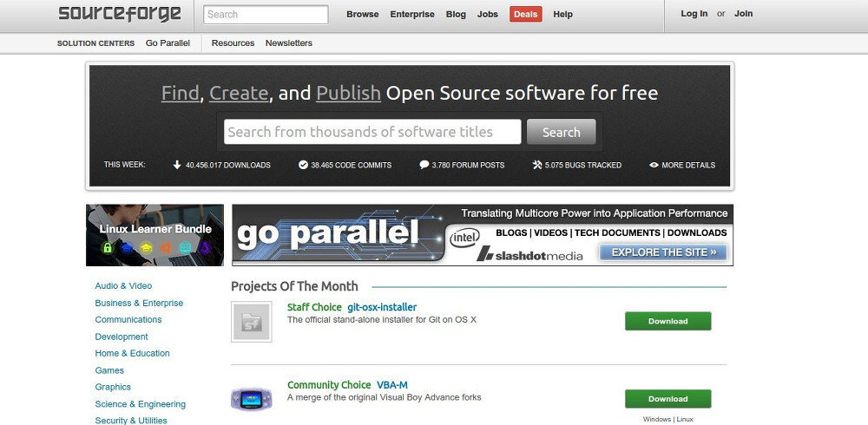The width and height of the screenshot is (868, 425).
Task: Browse the Science & Engineering category
Action: pos(140,404)
